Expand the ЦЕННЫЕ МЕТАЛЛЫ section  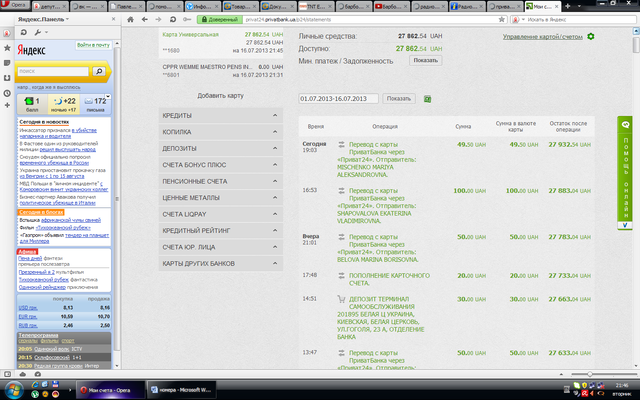coord(220,198)
